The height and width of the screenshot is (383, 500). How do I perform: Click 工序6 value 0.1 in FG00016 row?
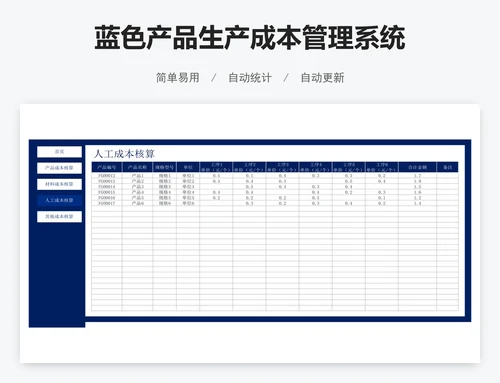(382, 198)
